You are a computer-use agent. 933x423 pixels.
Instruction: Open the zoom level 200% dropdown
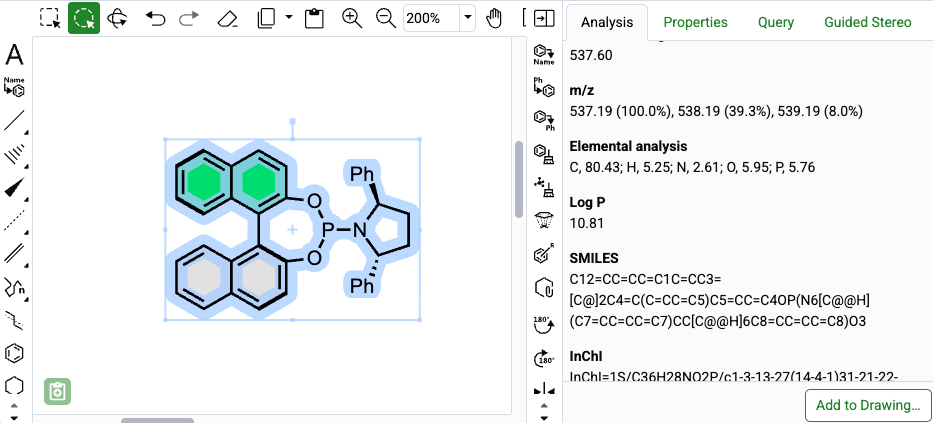click(x=467, y=18)
